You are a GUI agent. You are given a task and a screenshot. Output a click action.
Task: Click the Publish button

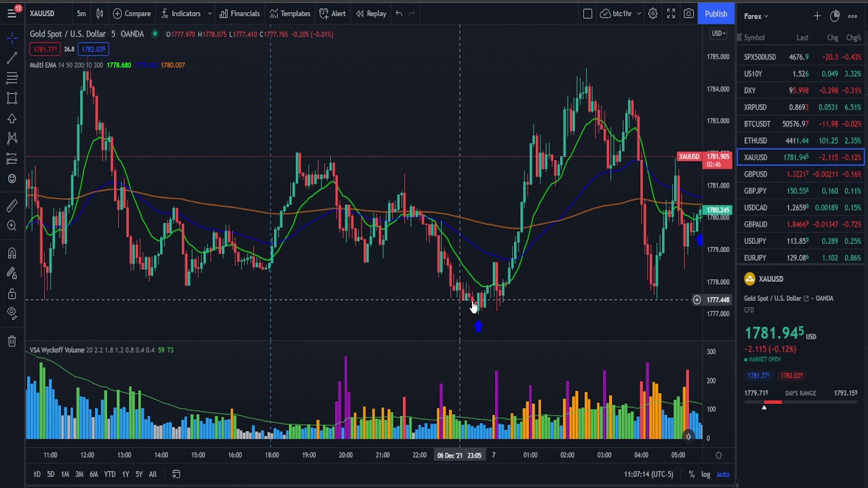(715, 14)
